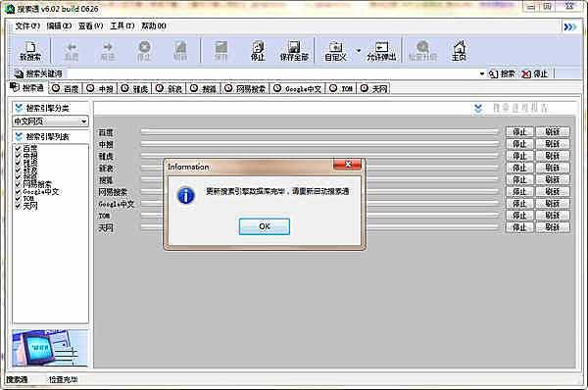This screenshot has height=390, width=588.
Task: Toggle the TOM checkbox in engine list
Action: pyautogui.click(x=18, y=199)
